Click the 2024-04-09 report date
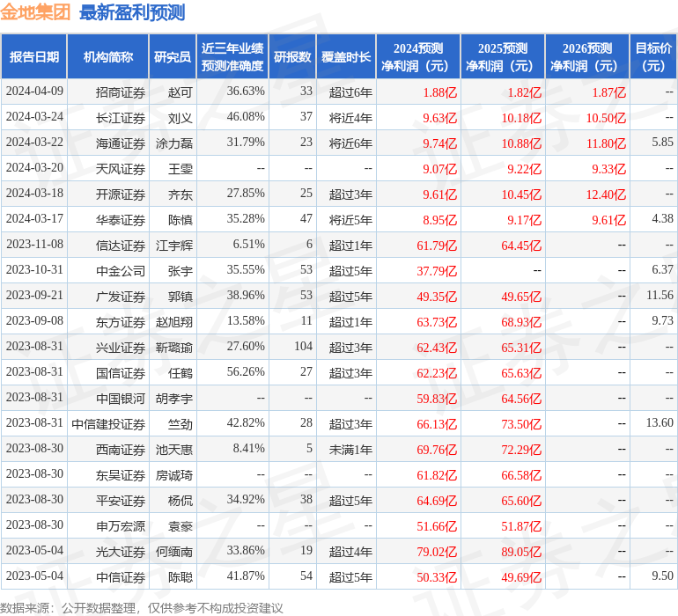 pos(34,91)
